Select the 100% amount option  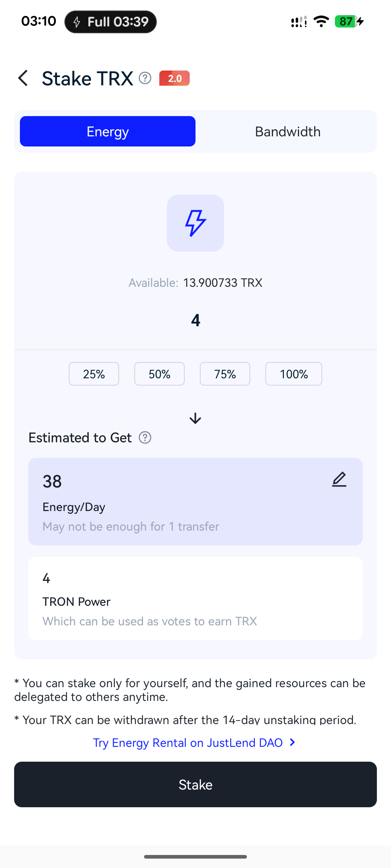tap(294, 374)
